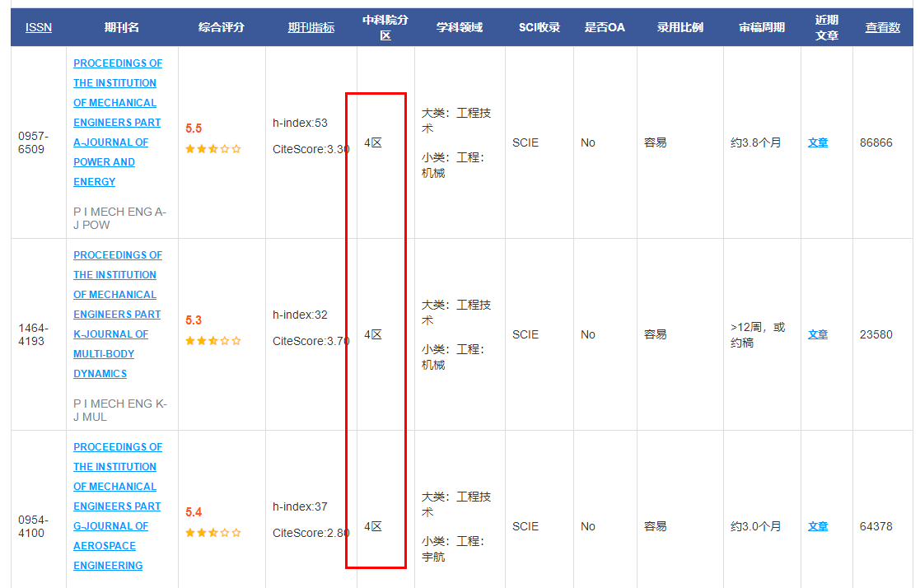Sort by 查看数 column header
This screenshot has height=588, width=920.
click(x=882, y=27)
